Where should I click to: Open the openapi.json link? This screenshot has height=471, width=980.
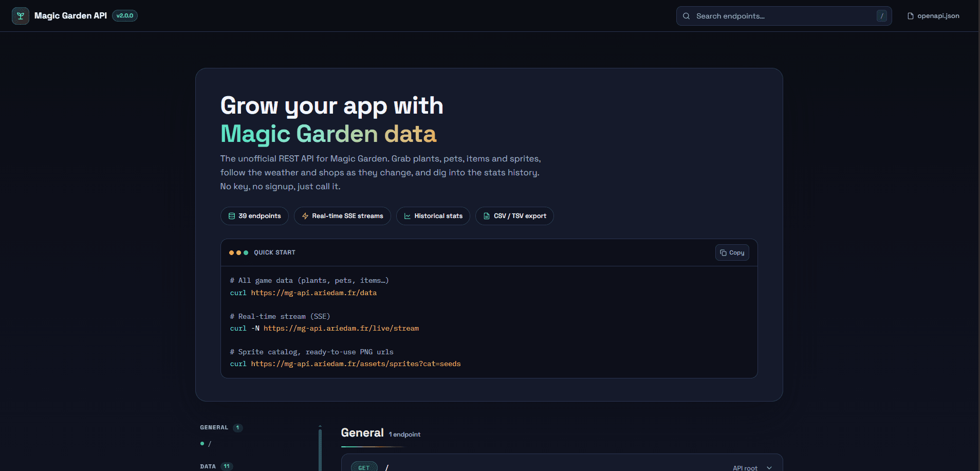pos(933,16)
